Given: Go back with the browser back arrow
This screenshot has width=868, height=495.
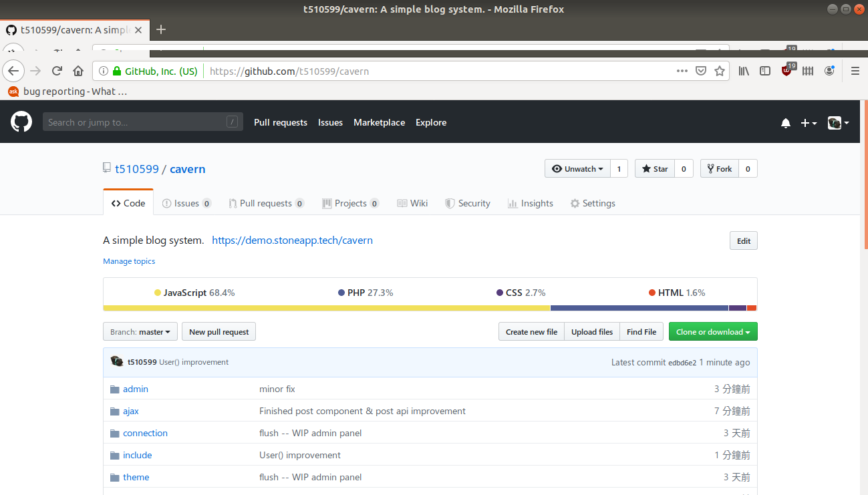Looking at the screenshot, I should coord(14,71).
